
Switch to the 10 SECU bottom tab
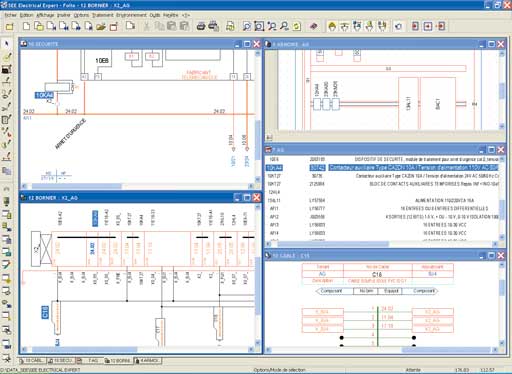(x=61, y=361)
